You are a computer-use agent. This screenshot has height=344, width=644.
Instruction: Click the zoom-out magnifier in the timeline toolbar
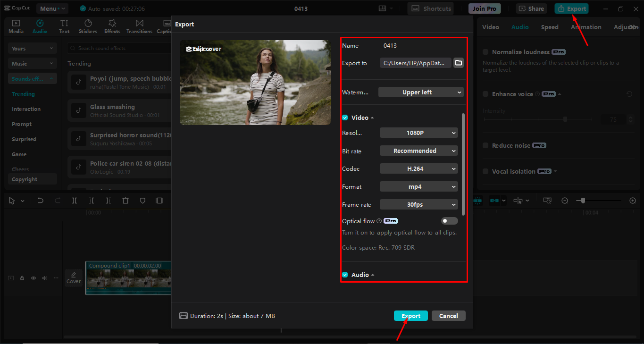[x=565, y=201]
